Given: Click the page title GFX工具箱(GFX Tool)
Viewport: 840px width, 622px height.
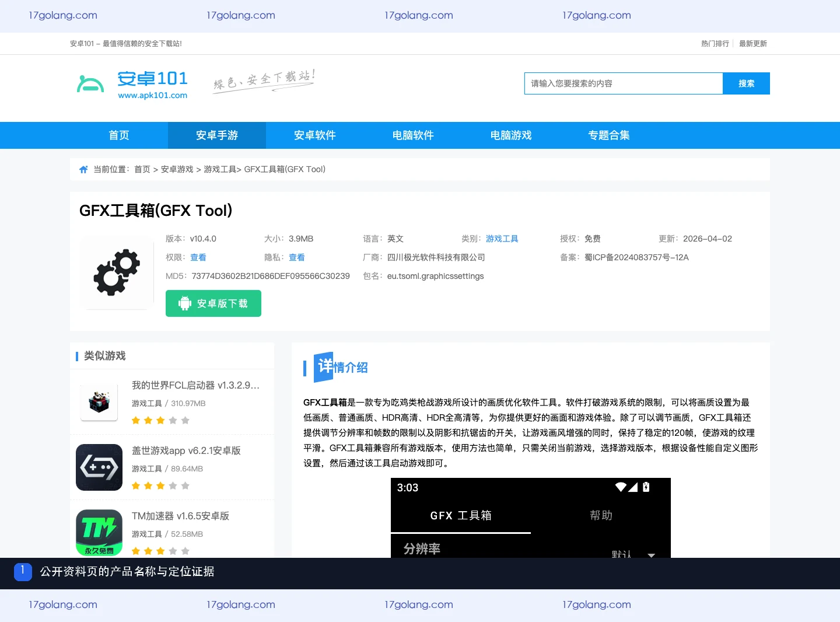Looking at the screenshot, I should (156, 211).
